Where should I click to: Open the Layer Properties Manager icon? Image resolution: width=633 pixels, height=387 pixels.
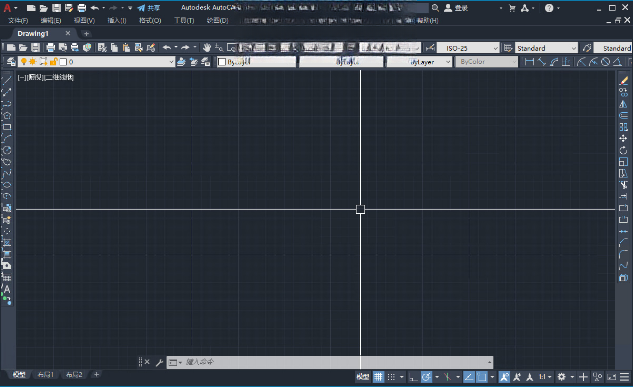coord(11,61)
